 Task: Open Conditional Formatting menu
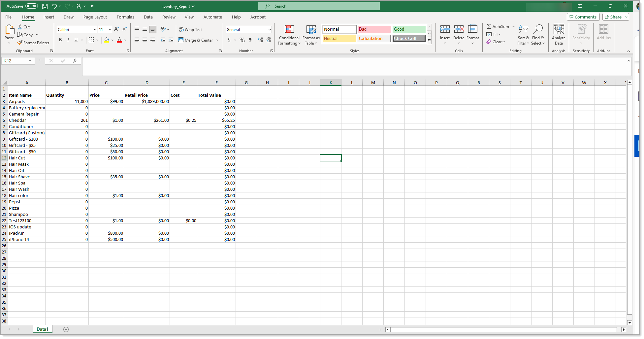289,35
